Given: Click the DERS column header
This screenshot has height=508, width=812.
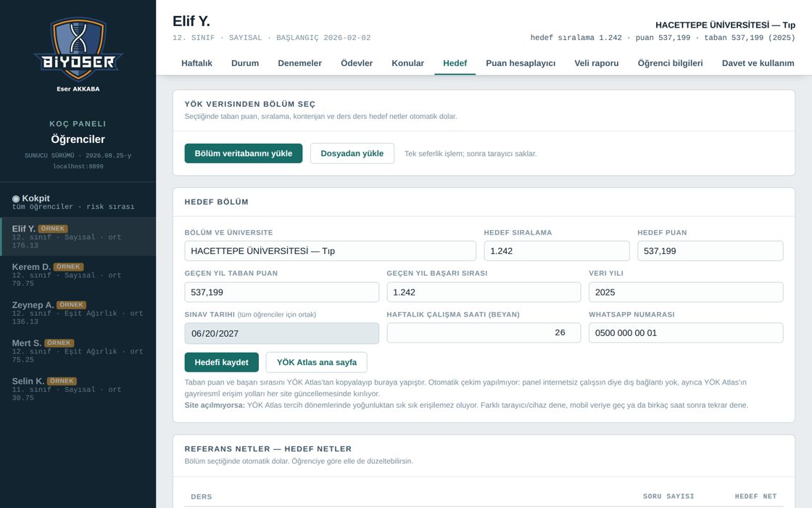Looking at the screenshot, I should 202,496.
